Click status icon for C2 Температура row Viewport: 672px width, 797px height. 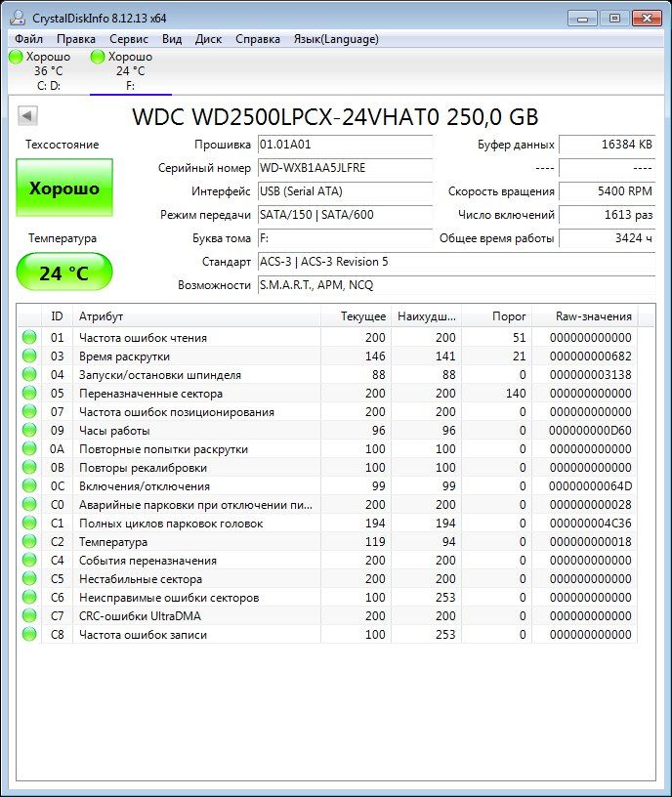pos(29,541)
